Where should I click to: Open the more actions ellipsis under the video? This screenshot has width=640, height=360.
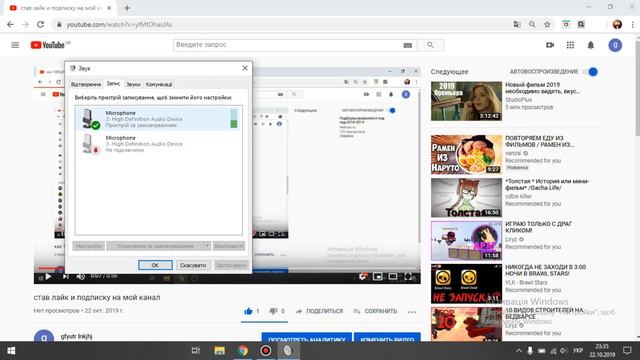(412, 312)
